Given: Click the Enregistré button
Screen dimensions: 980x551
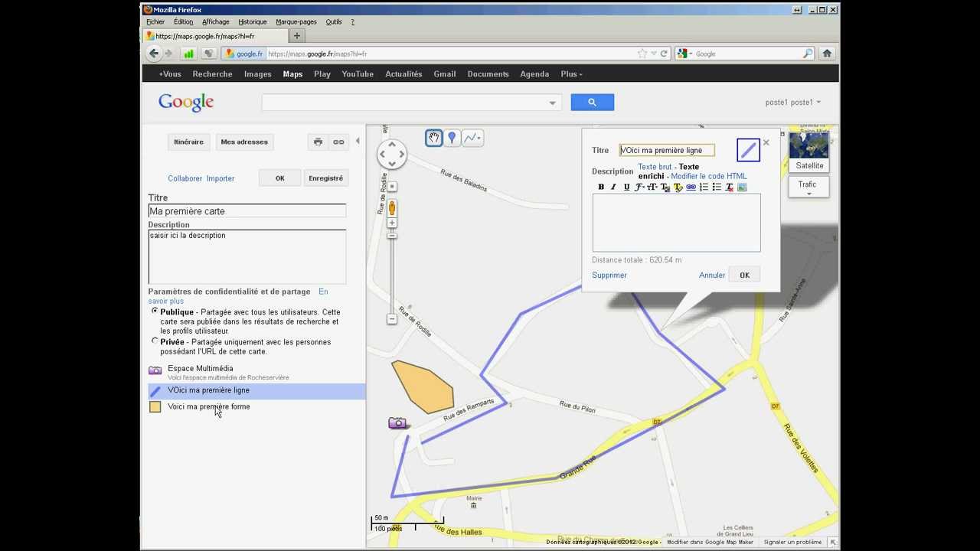Looking at the screenshot, I should (325, 178).
